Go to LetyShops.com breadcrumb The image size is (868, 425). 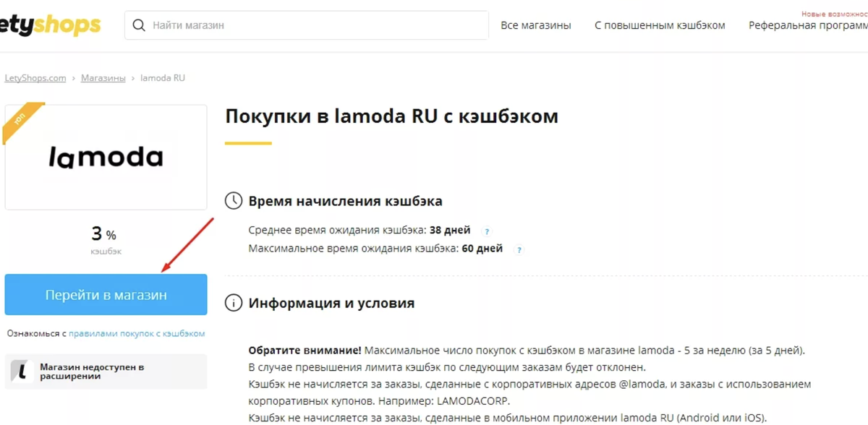click(35, 77)
